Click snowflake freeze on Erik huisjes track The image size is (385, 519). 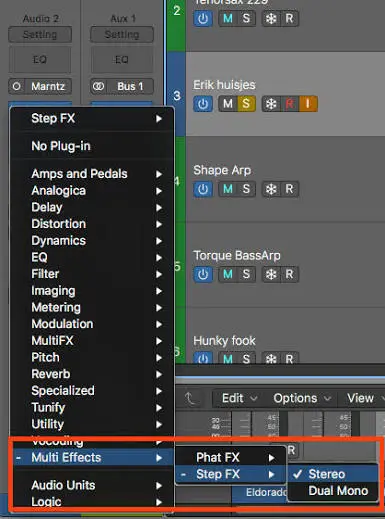point(271,104)
